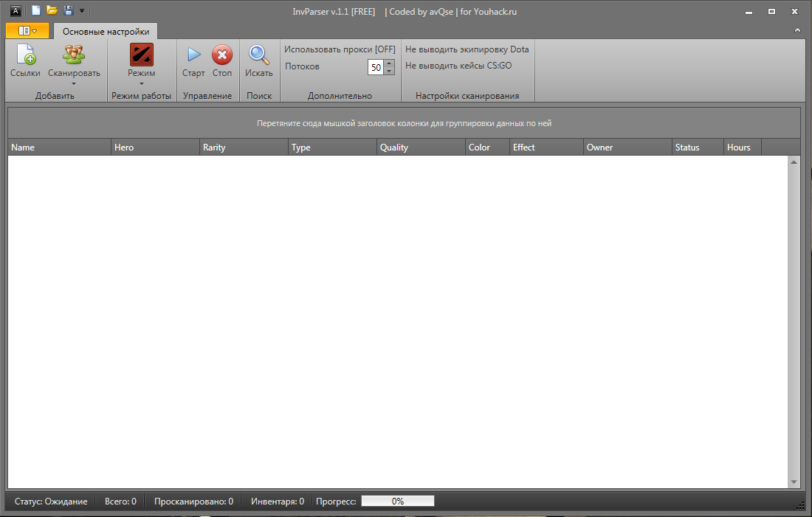This screenshot has width=812, height=517.
Task: Click the save disk icon in title bar
Action: coord(68,10)
